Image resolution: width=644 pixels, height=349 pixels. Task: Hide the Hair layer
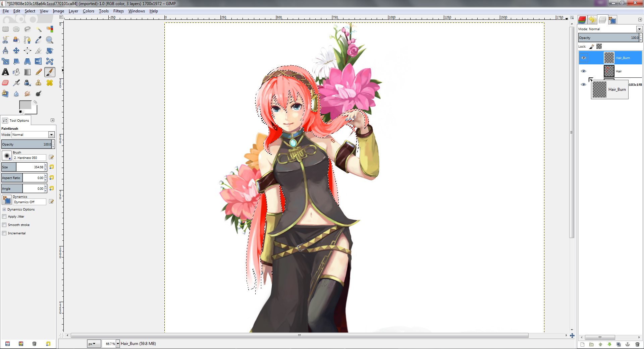584,71
